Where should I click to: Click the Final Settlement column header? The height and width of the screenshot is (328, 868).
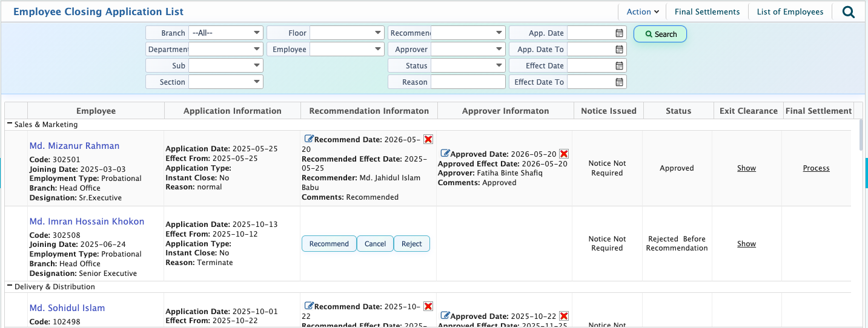tap(818, 111)
